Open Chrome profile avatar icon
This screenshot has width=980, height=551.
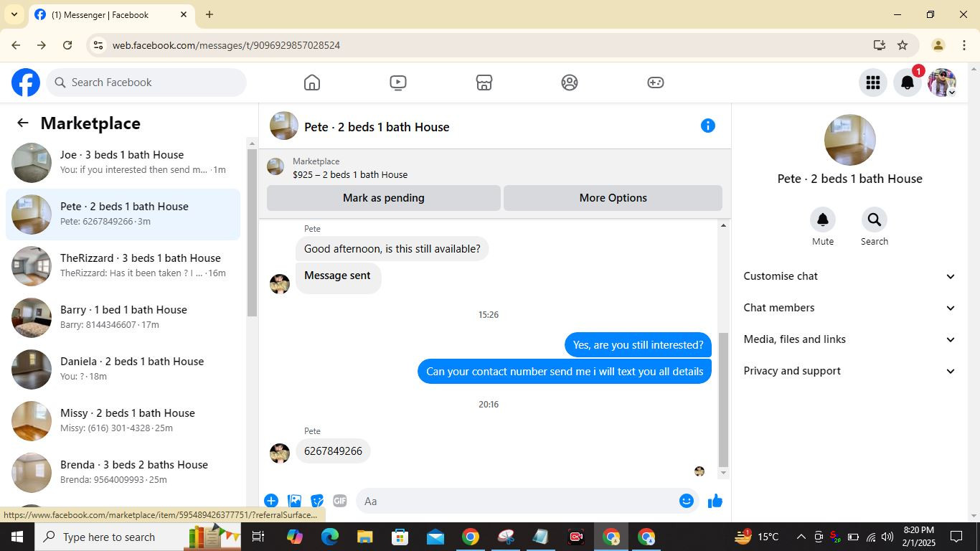coord(938,45)
